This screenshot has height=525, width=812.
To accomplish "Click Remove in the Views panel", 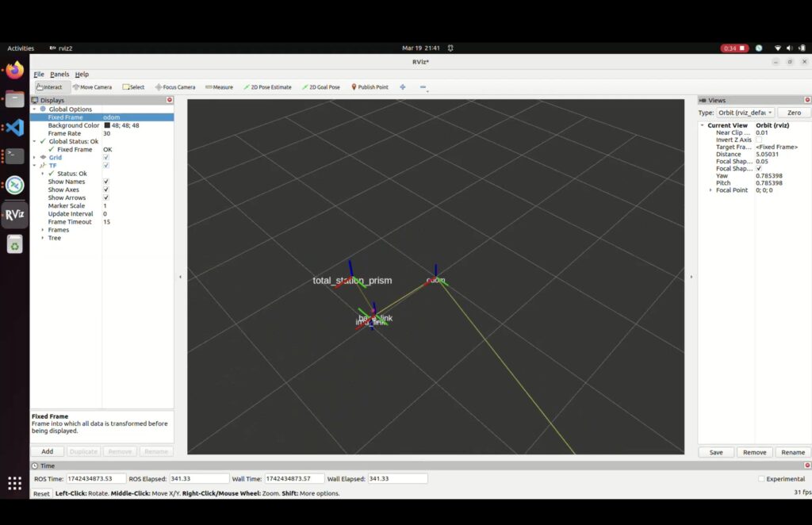I will (755, 453).
